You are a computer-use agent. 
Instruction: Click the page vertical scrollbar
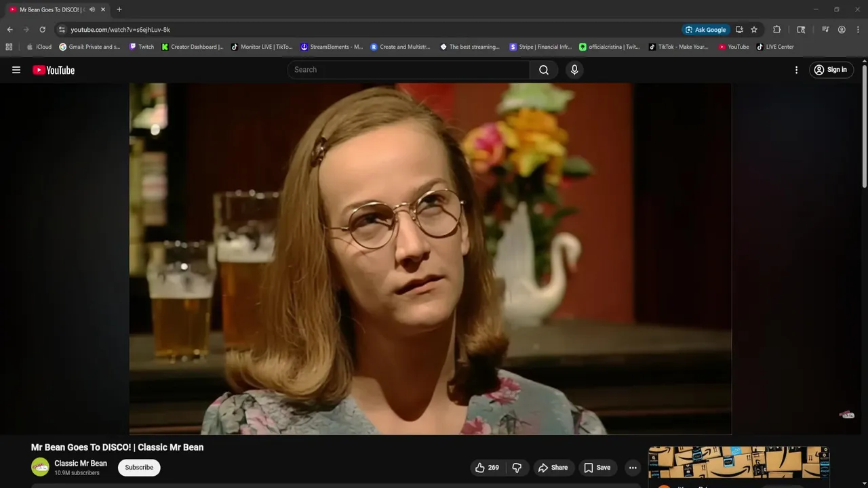click(x=865, y=125)
